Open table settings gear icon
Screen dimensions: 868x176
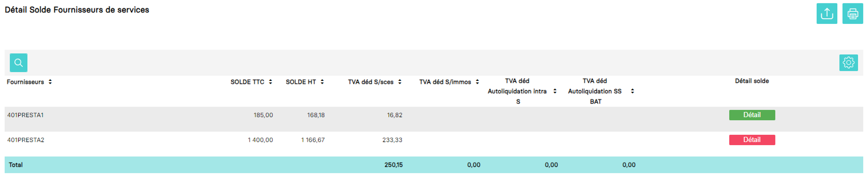tap(848, 63)
